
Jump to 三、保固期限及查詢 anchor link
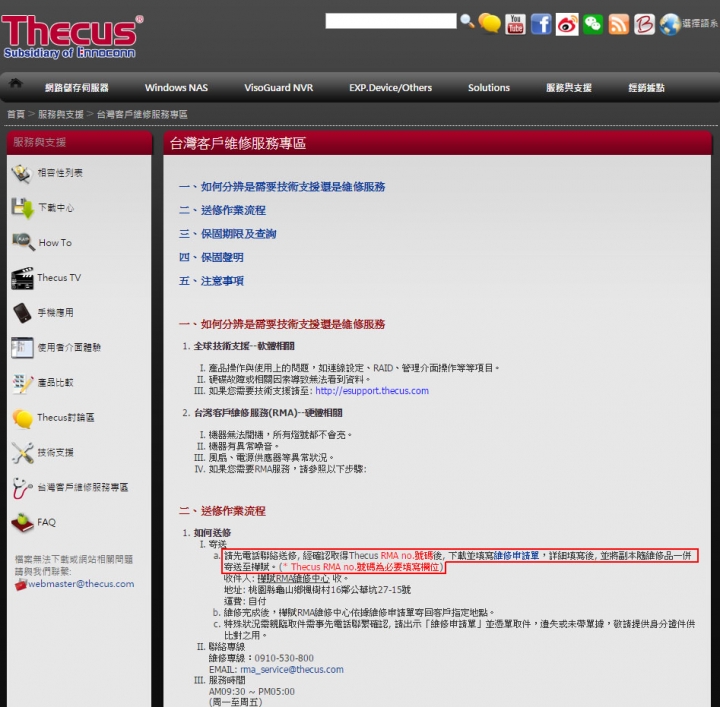227,234
